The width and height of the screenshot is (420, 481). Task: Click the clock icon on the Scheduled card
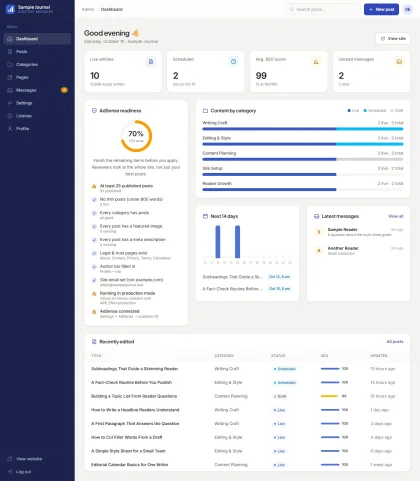point(234,62)
